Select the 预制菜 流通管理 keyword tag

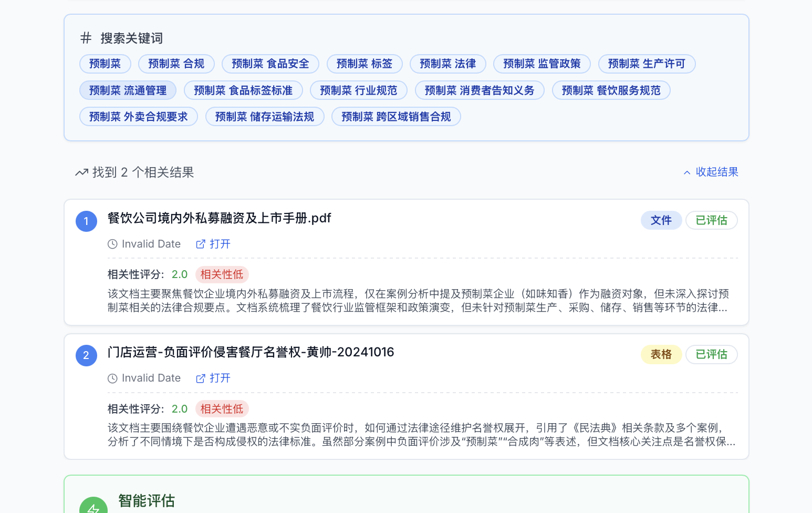pos(128,90)
